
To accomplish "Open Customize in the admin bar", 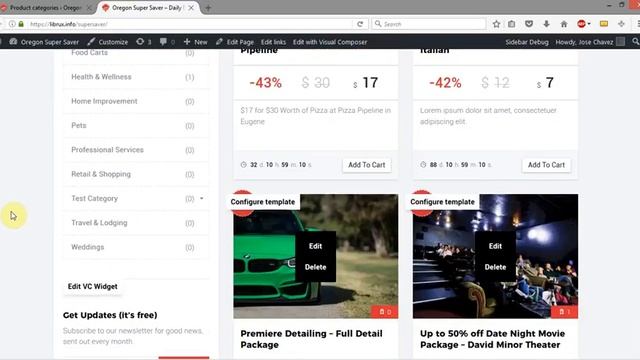I will [108, 42].
